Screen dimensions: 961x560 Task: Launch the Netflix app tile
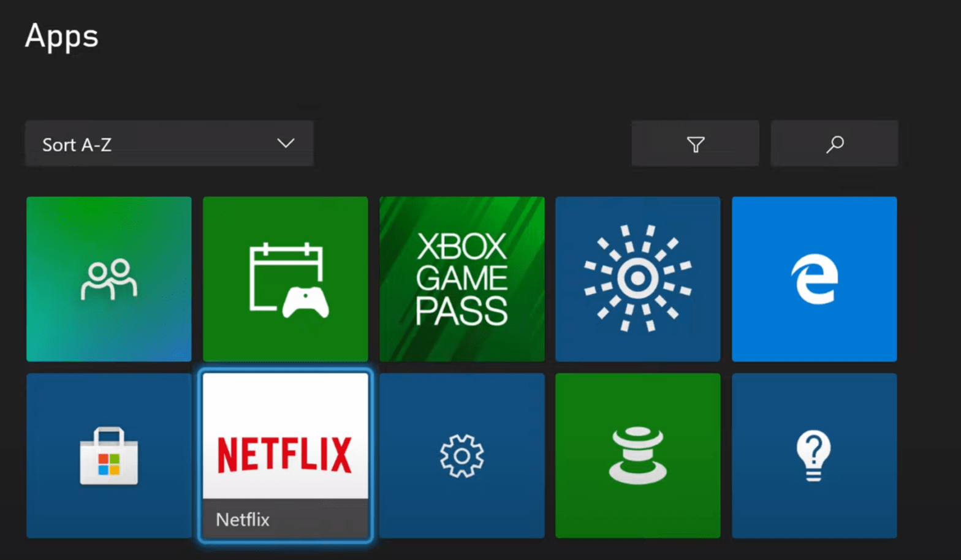point(286,456)
